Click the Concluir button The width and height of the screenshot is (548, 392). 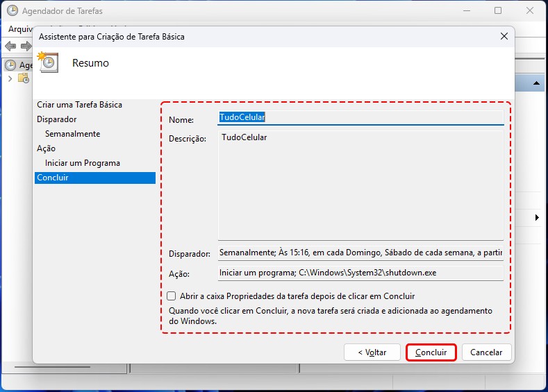(431, 352)
